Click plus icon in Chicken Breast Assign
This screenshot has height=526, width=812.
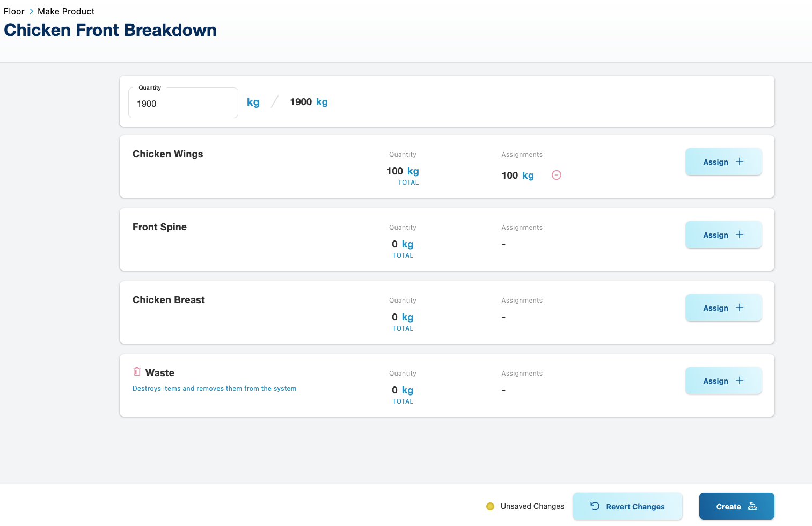[740, 308]
